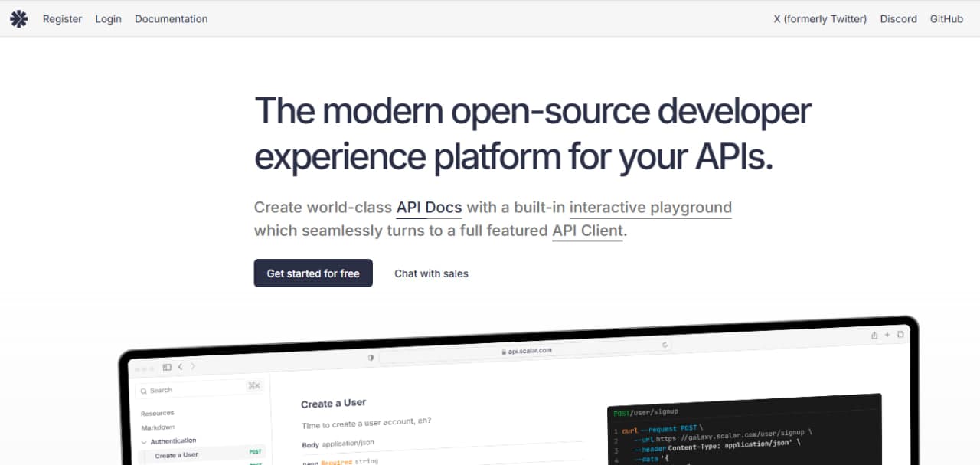
Task: Click the Scalar logo icon
Action: click(x=18, y=19)
